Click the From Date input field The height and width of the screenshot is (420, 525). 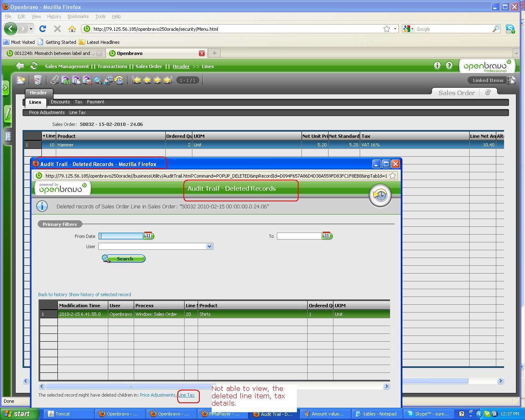pos(121,236)
